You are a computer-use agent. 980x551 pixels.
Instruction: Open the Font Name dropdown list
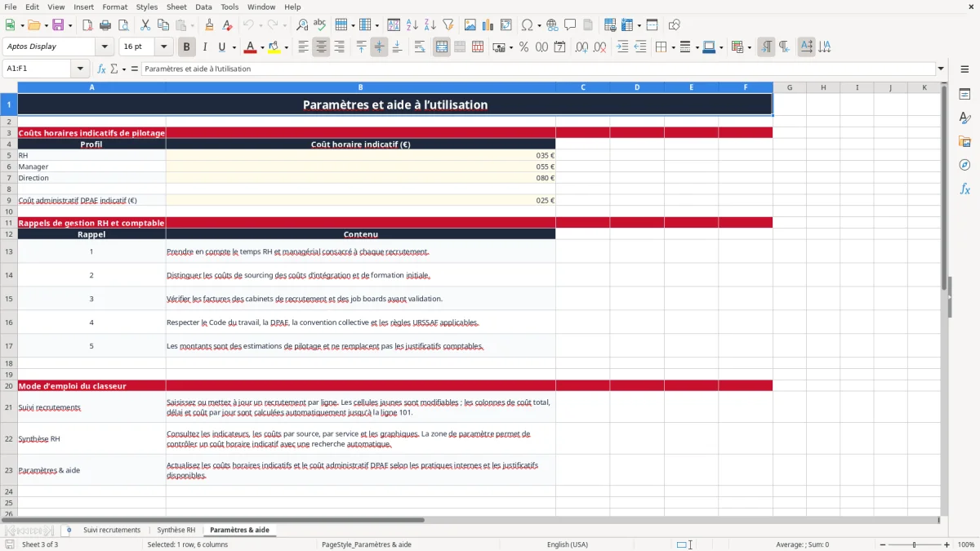[105, 47]
